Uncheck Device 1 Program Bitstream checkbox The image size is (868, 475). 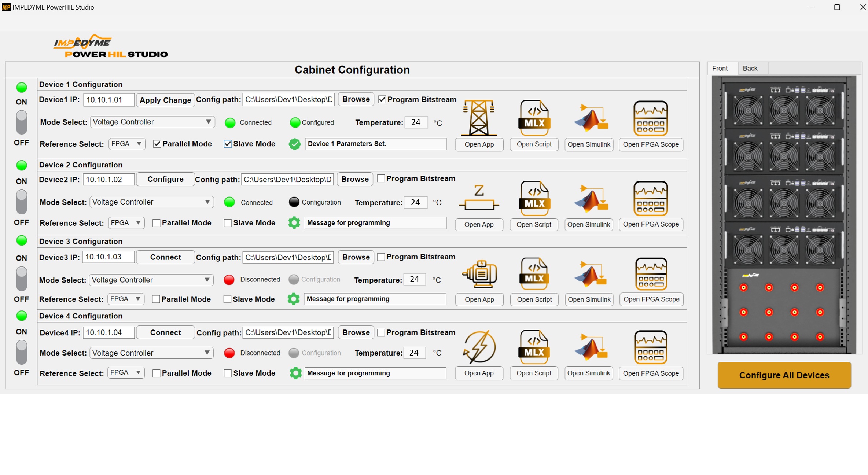[382, 100]
